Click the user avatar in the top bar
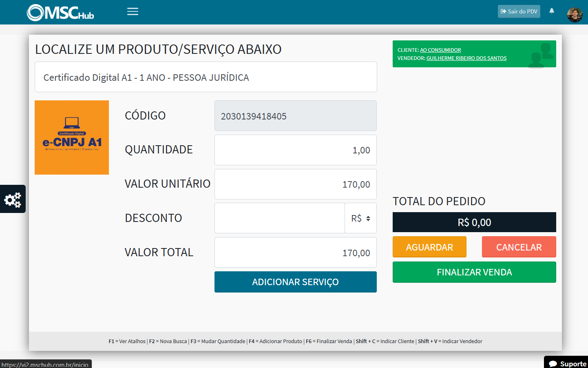 pyautogui.click(x=574, y=12)
